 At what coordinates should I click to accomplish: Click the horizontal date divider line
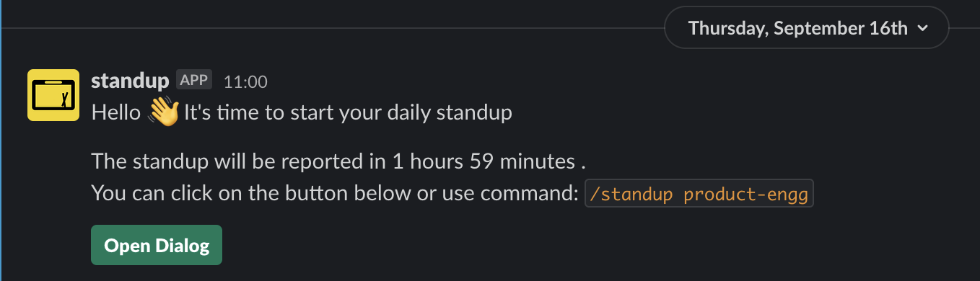[x=332, y=28]
